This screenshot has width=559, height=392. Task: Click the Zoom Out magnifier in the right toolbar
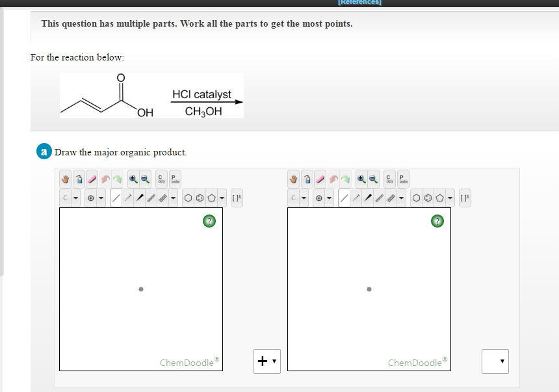(x=373, y=179)
